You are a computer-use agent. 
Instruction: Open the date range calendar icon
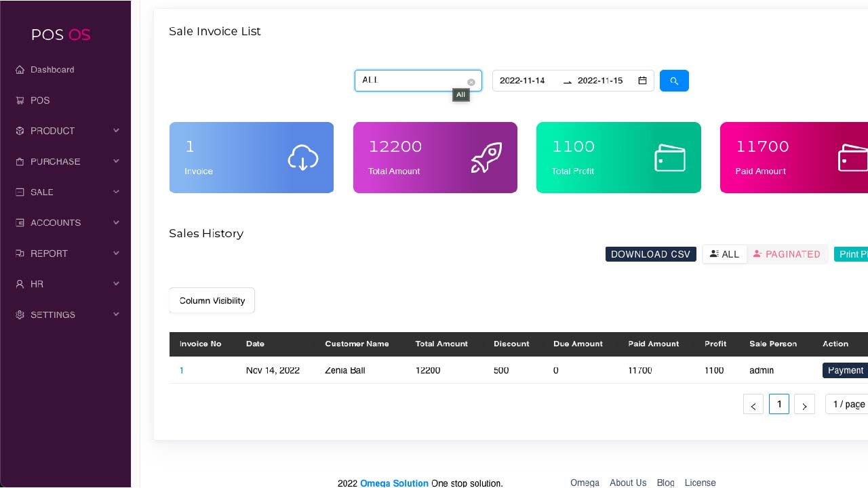pos(642,81)
